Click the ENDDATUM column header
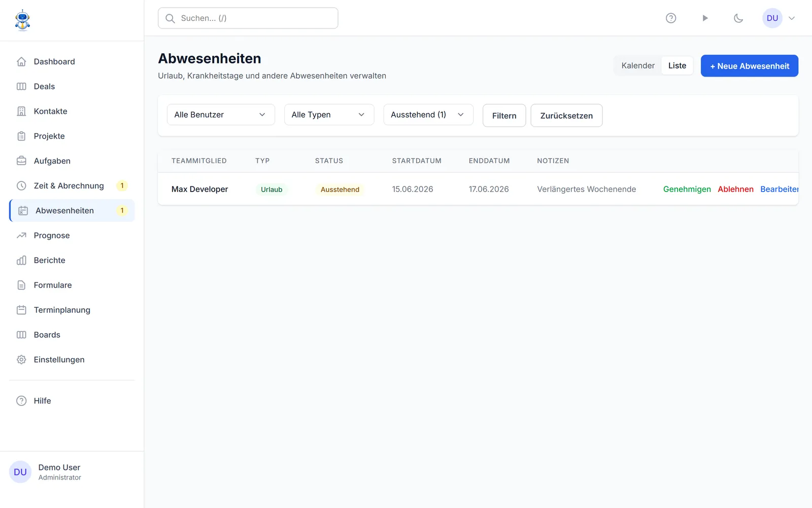Screen dimensions: 812x508 point(489,161)
